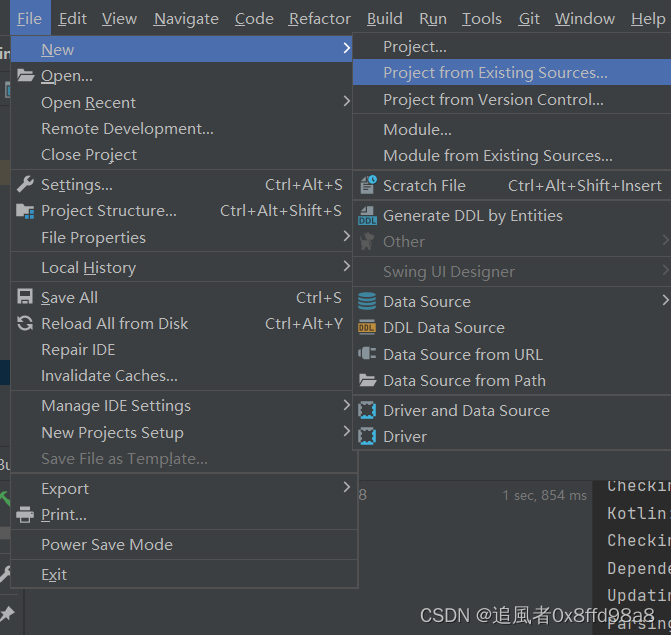Select Project from Version Control
671x635 pixels.
pyautogui.click(x=493, y=100)
